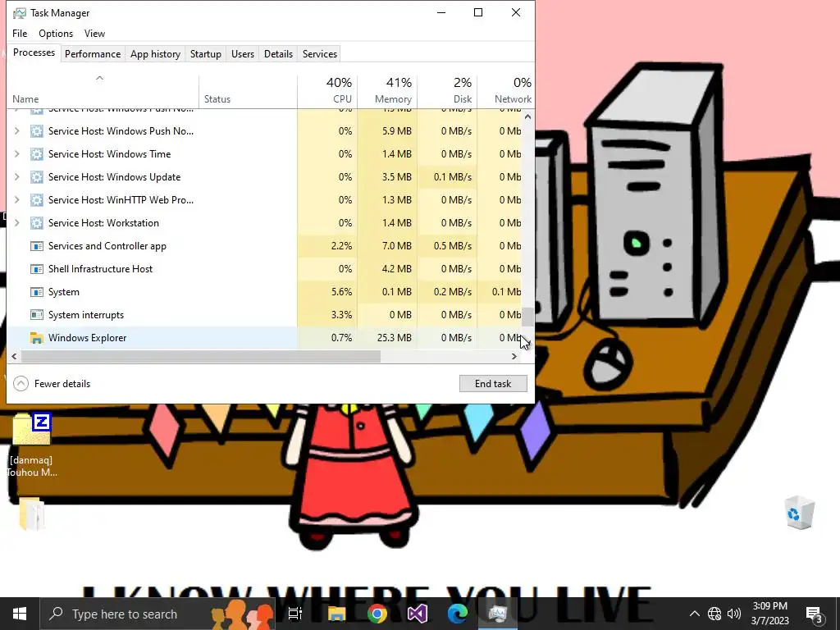Open Visual Studio from the taskbar
The image size is (840, 630).
pyautogui.click(x=418, y=614)
